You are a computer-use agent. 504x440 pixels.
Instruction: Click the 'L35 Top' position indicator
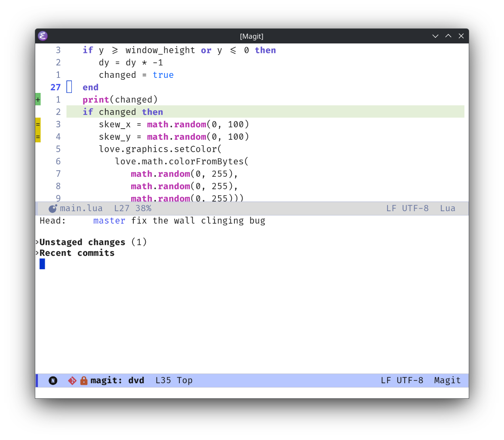[174, 381]
